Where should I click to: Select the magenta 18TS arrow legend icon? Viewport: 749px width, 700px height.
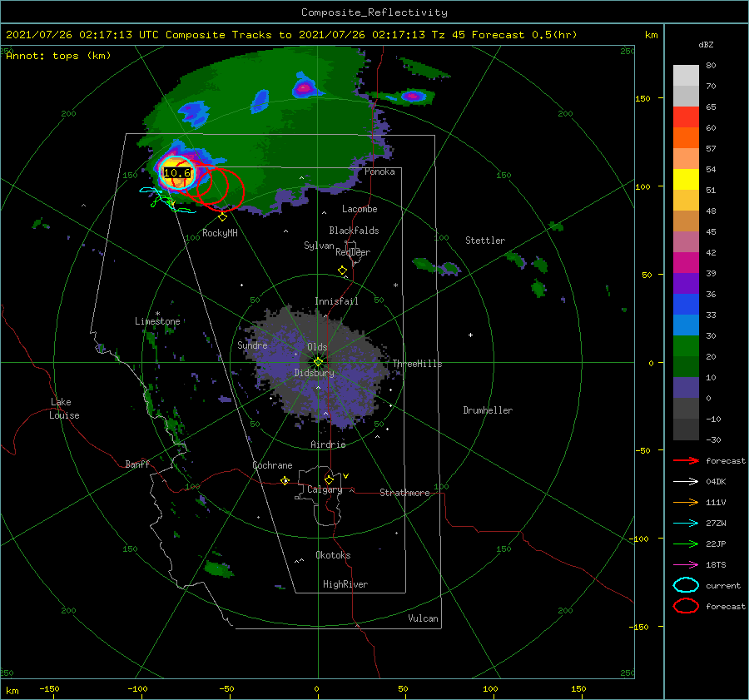(x=686, y=565)
